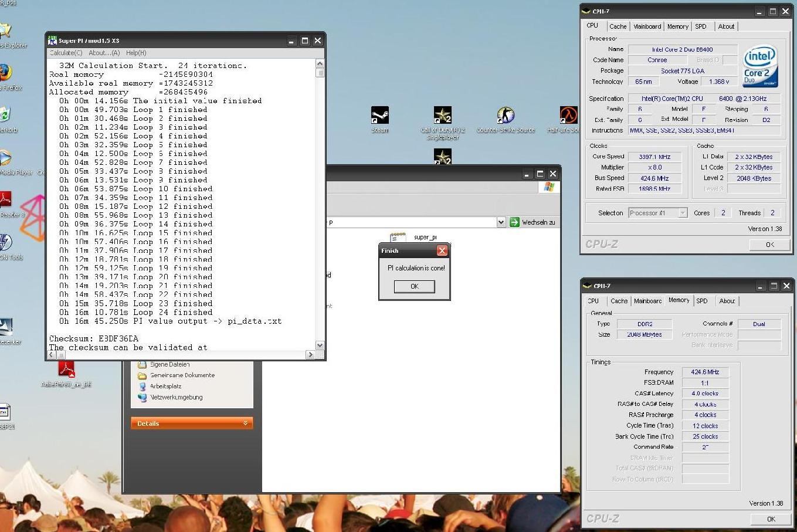This screenshot has width=797, height=532.
Task: Click the Checksum line in Super PI output
Action: [x=94, y=338]
